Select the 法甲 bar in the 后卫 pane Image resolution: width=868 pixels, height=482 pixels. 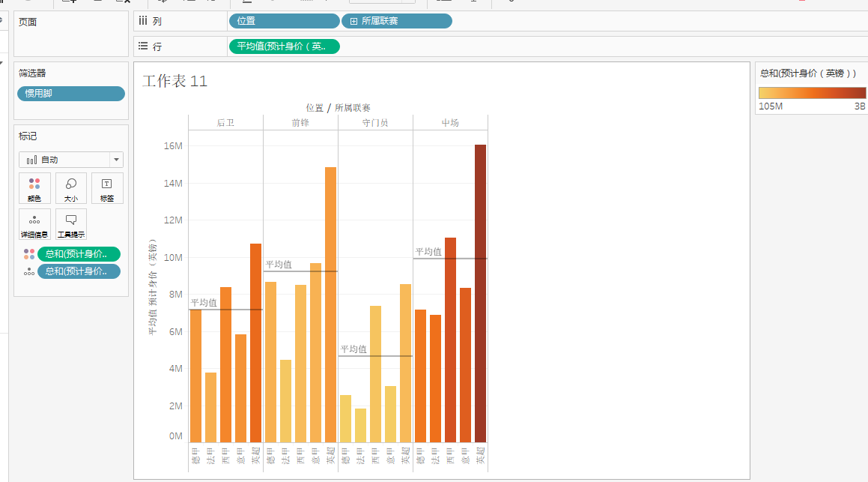[211, 407]
